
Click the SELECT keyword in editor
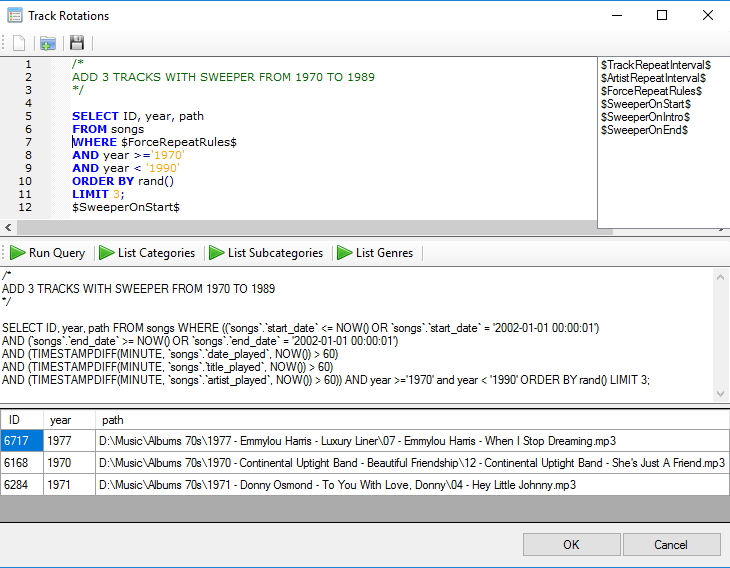[95, 116]
